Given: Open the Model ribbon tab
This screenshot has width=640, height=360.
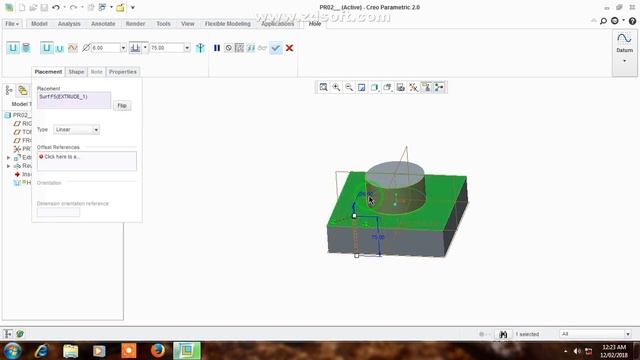Looking at the screenshot, I should point(39,24).
